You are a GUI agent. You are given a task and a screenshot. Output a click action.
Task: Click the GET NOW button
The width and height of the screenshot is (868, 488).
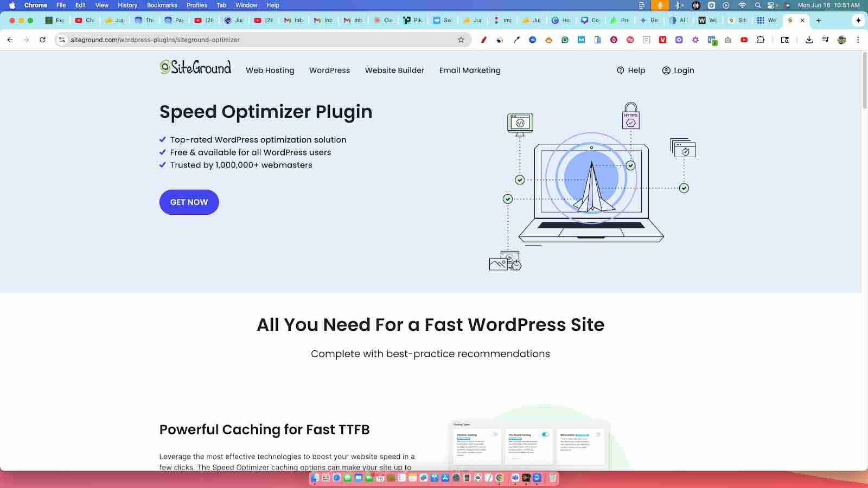(x=189, y=202)
